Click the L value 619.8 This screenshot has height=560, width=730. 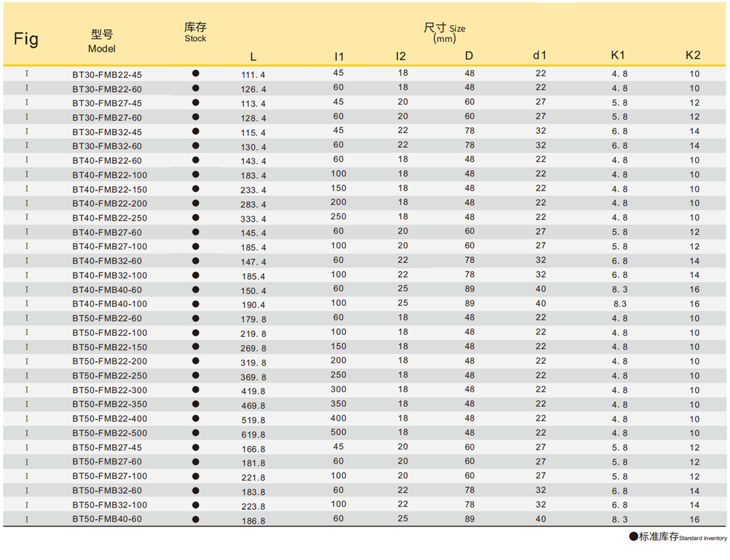point(253,435)
